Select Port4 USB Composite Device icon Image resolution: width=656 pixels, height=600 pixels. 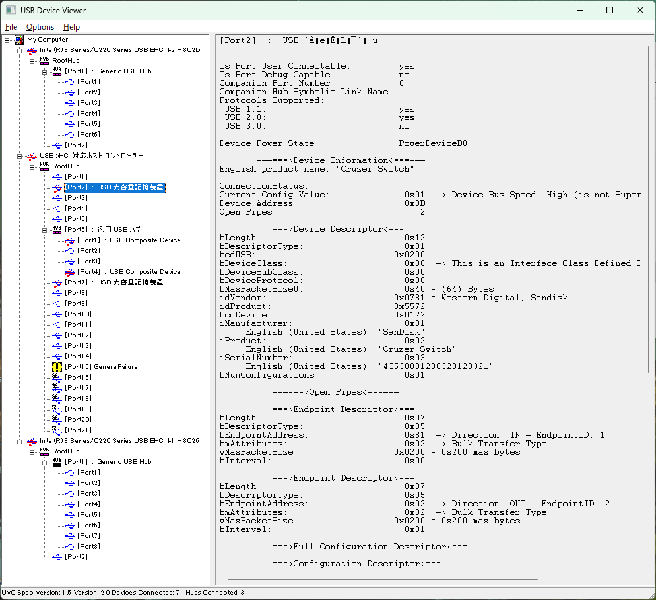tap(70, 272)
